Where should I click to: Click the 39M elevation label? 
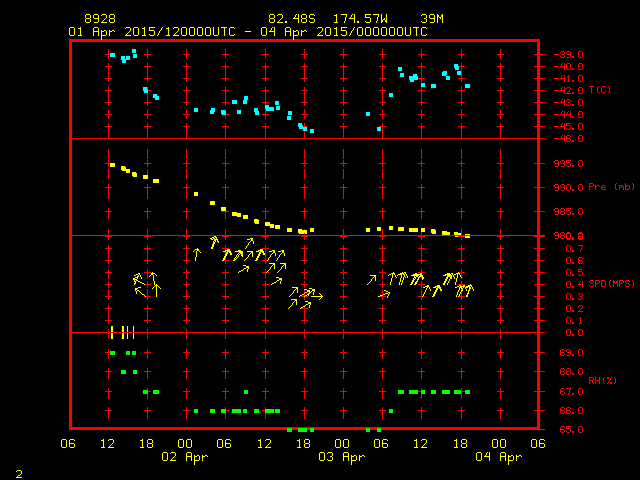(432, 19)
